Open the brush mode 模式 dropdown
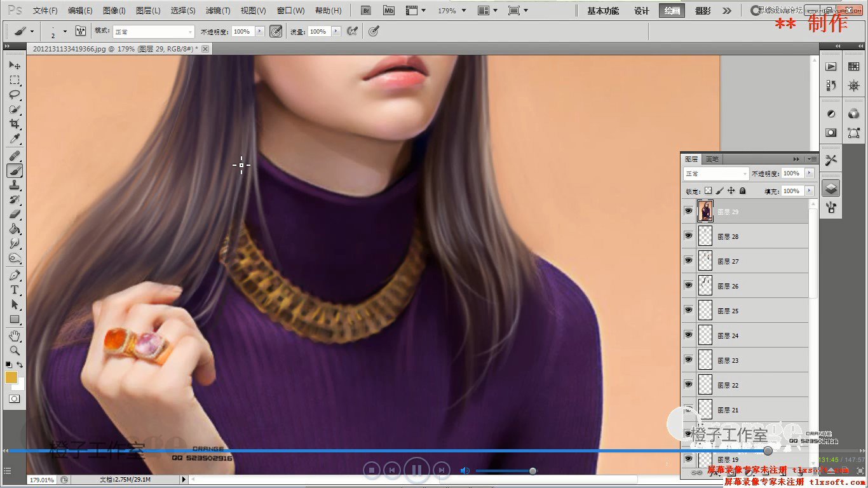 pyautogui.click(x=153, y=31)
